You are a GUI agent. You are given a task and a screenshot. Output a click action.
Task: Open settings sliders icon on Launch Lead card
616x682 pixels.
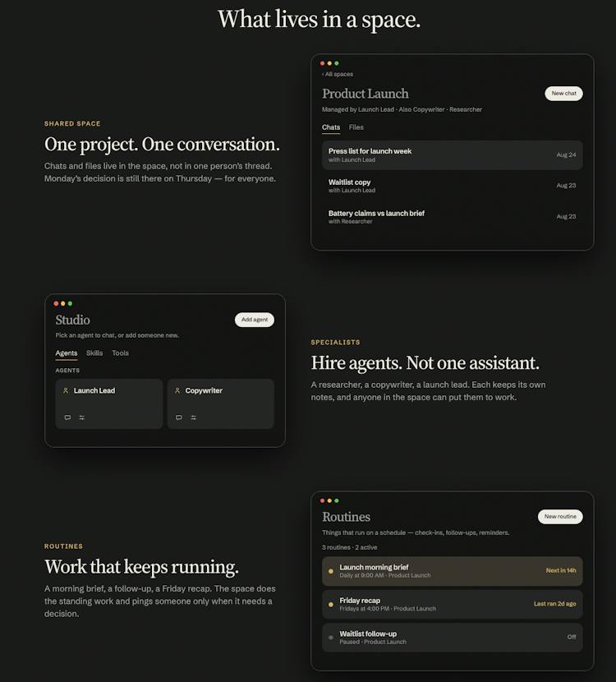(x=82, y=417)
